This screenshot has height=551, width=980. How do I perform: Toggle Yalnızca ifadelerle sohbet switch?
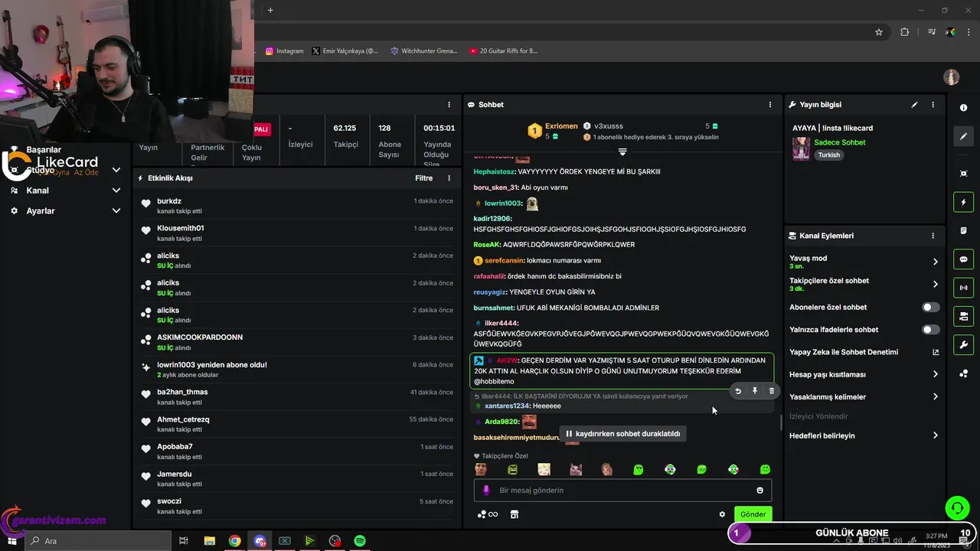tap(930, 330)
